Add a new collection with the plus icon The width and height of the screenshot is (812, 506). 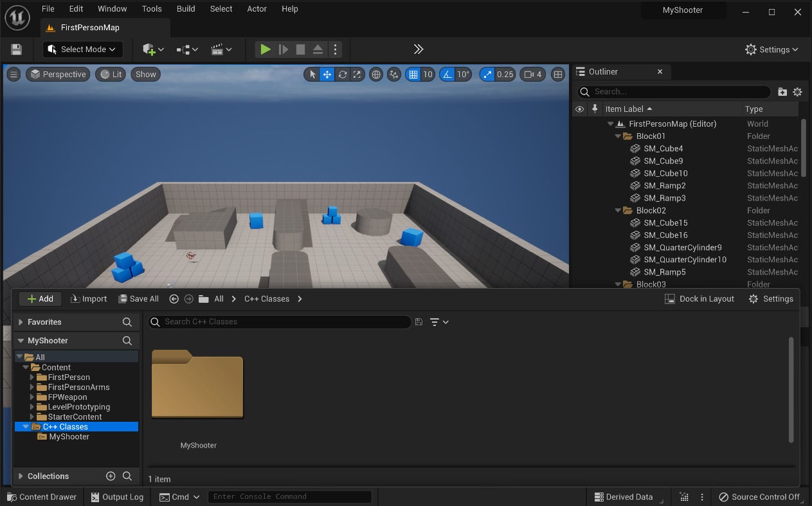111,476
